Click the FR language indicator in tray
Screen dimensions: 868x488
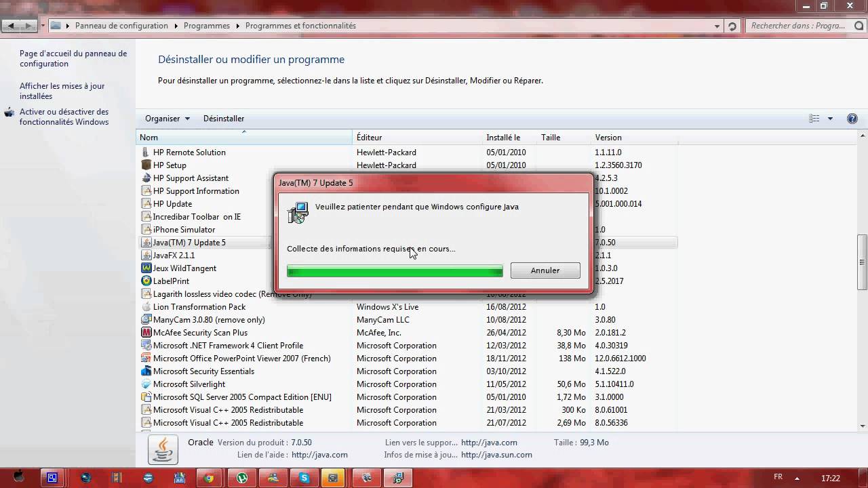tap(778, 477)
